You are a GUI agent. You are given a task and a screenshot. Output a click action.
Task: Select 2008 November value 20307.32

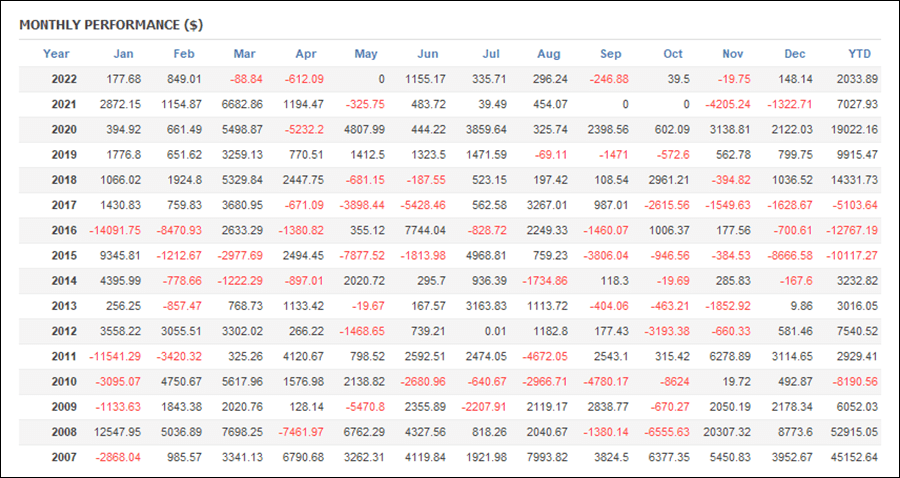pyautogui.click(x=727, y=433)
